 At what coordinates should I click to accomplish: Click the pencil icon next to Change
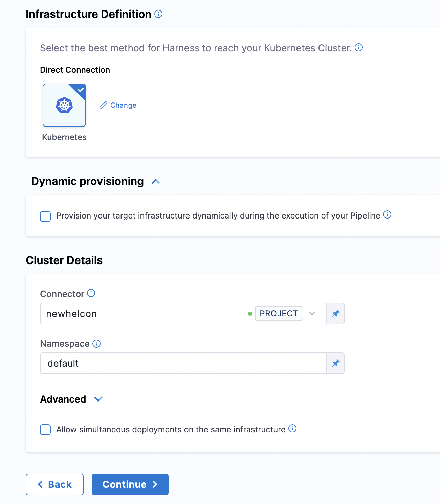pos(103,106)
